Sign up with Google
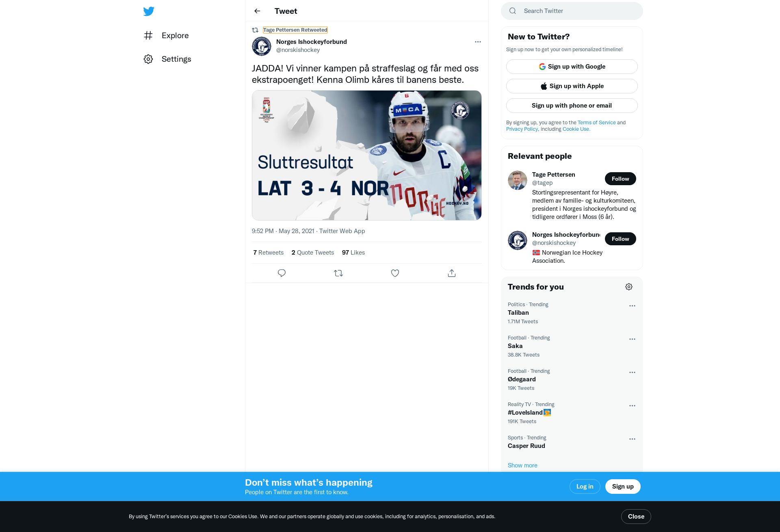780x532 pixels. pos(572,67)
